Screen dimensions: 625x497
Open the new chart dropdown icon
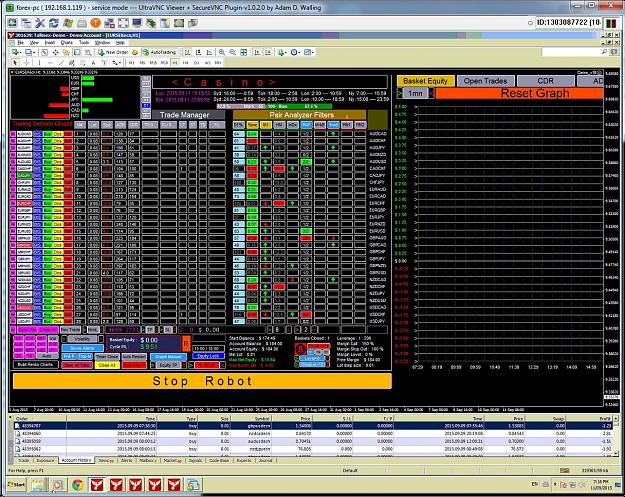pyautogui.click(x=16, y=52)
